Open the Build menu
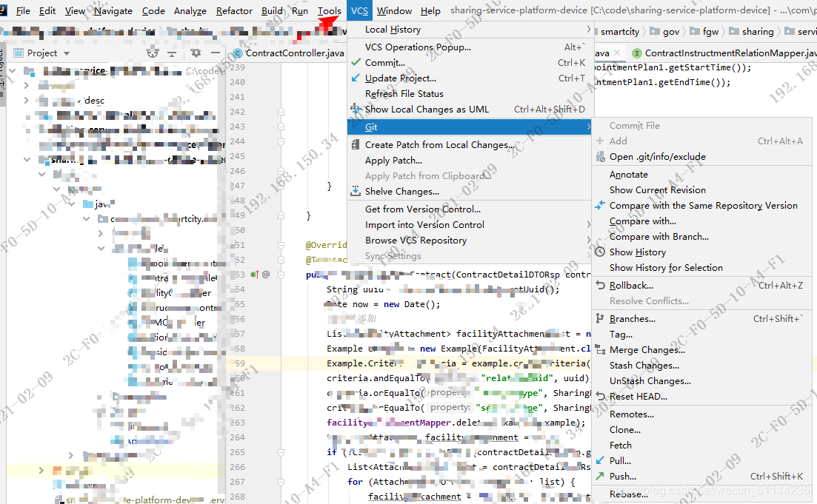 click(272, 10)
